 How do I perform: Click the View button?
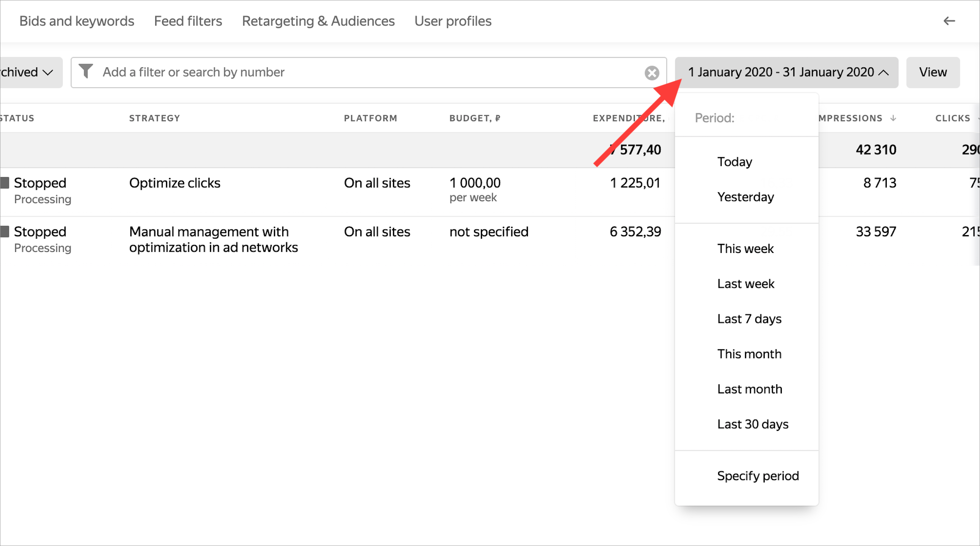click(933, 72)
